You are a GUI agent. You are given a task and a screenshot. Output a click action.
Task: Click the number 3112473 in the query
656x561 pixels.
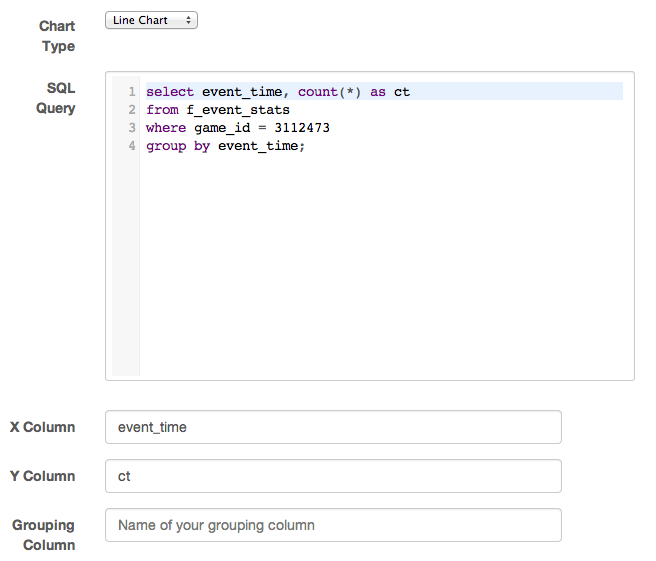tap(302, 128)
